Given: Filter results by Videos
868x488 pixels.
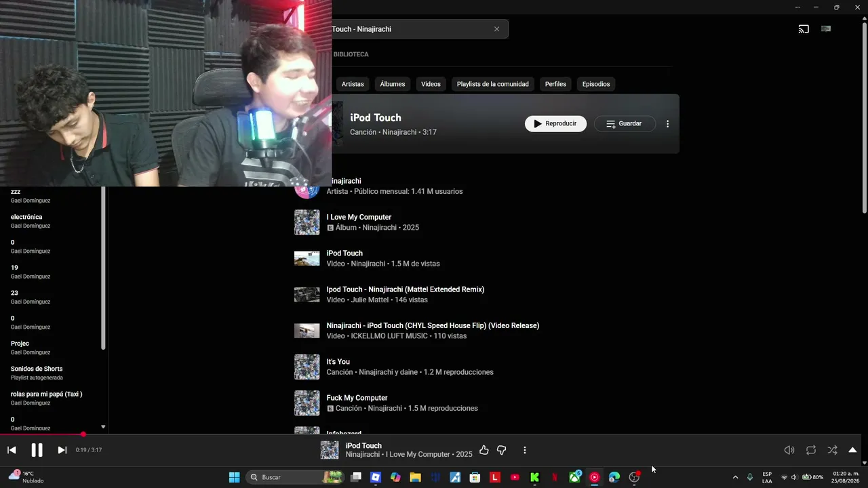Looking at the screenshot, I should point(431,84).
